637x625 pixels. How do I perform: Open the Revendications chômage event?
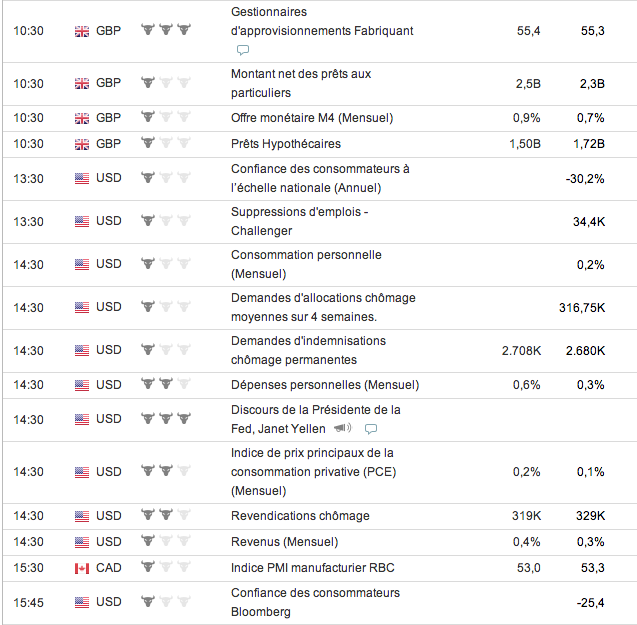(x=300, y=516)
